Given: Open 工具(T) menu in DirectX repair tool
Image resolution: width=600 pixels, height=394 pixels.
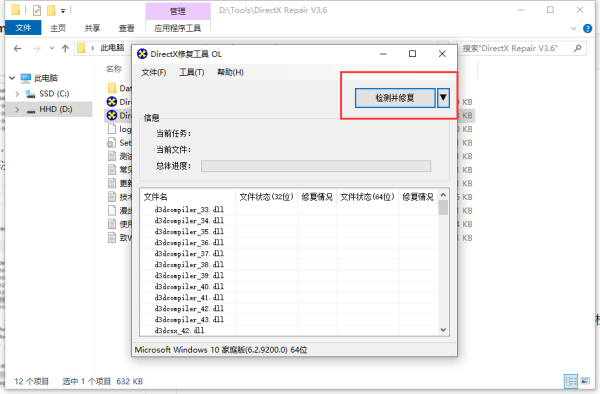Looking at the screenshot, I should 192,72.
